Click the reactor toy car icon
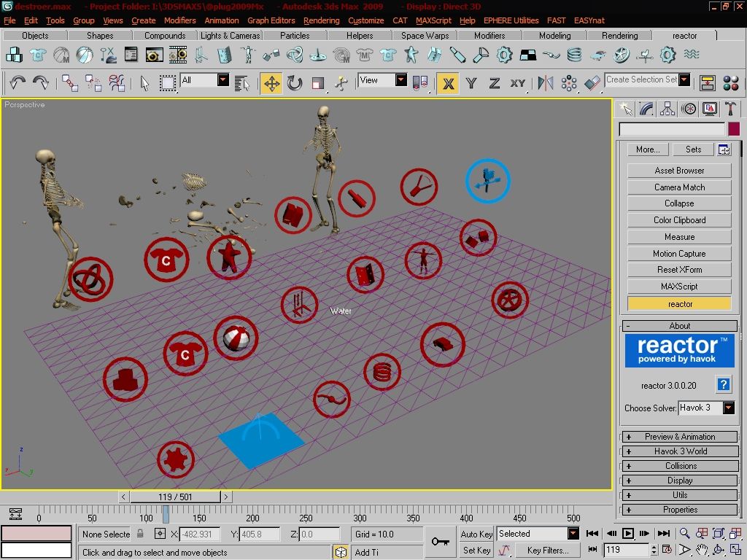 point(598,55)
